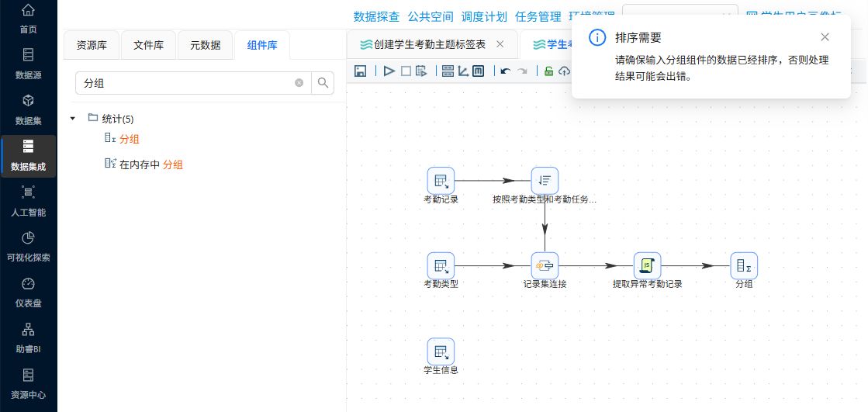
Task: Undo the last action
Action: [506, 71]
